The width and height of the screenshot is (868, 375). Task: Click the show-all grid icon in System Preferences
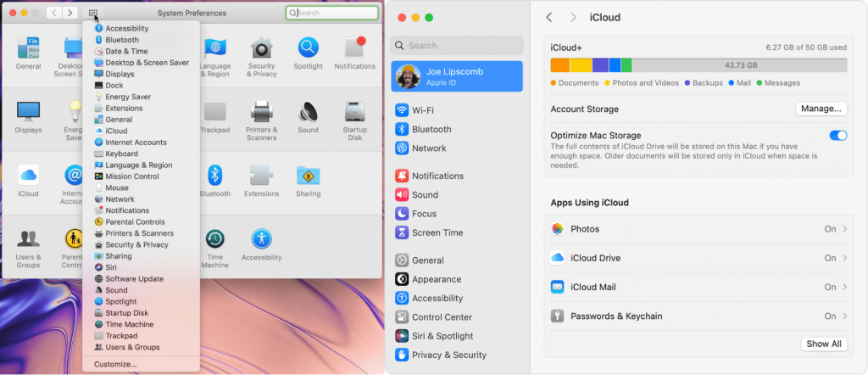(93, 13)
